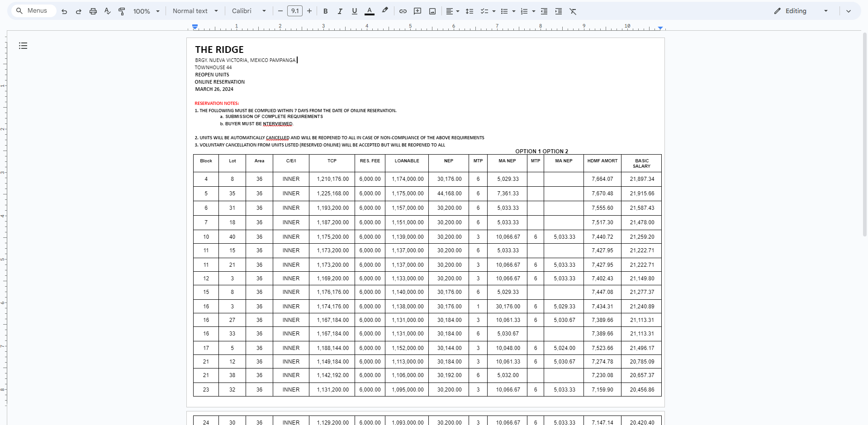Click the title "THE RIDGE"
The width and height of the screenshot is (868, 425).
pyautogui.click(x=219, y=50)
